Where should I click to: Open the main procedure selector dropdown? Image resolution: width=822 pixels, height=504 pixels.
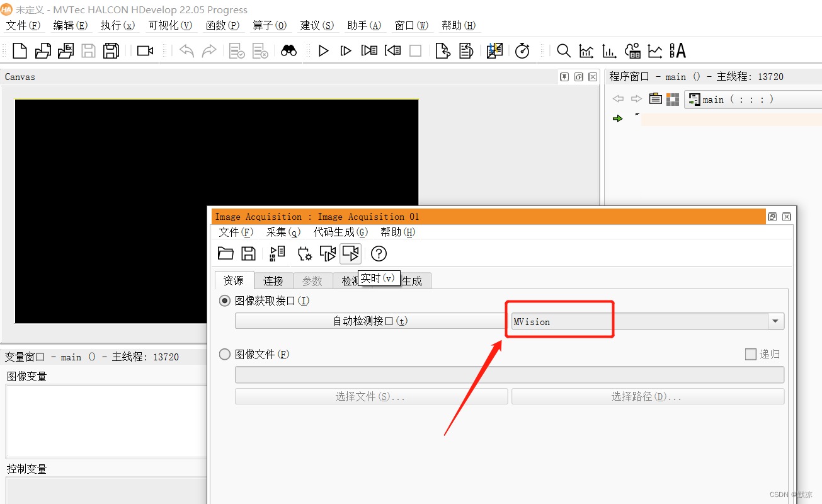(x=753, y=100)
